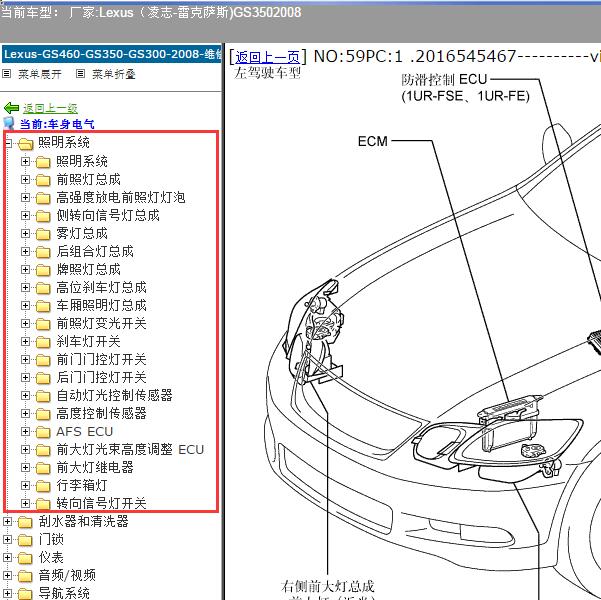Expand the 行李箱灯 node

point(25,486)
